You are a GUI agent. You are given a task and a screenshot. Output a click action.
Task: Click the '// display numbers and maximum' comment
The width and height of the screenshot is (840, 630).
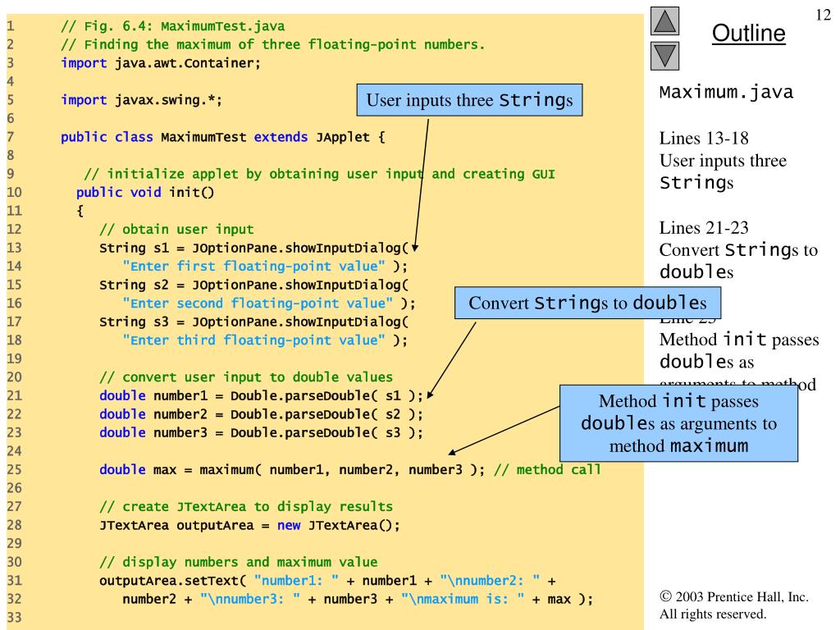click(x=239, y=562)
